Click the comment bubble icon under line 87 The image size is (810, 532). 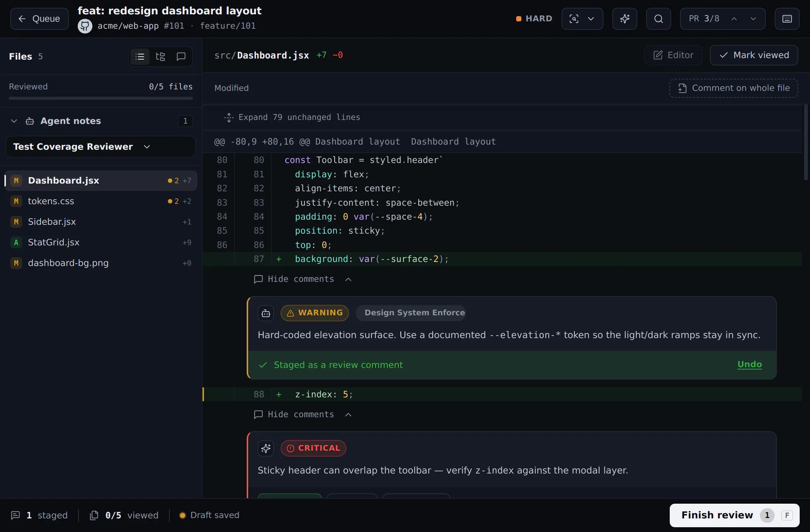point(258,279)
